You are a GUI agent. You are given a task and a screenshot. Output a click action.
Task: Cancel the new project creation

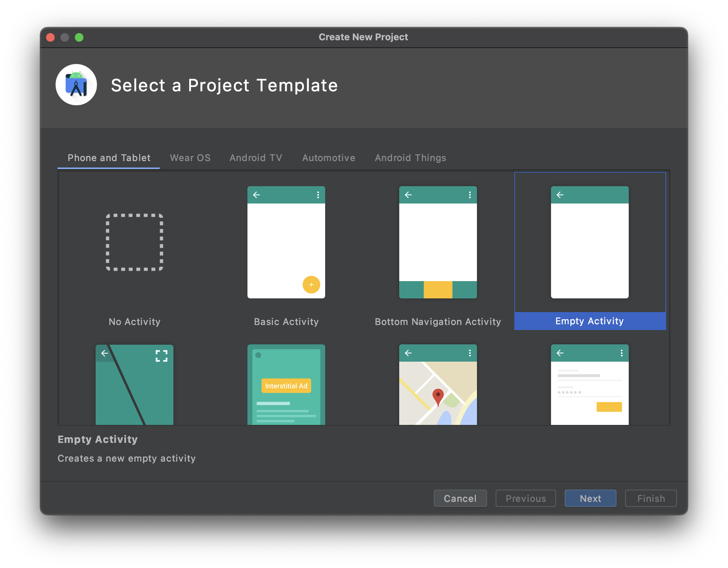coord(460,498)
